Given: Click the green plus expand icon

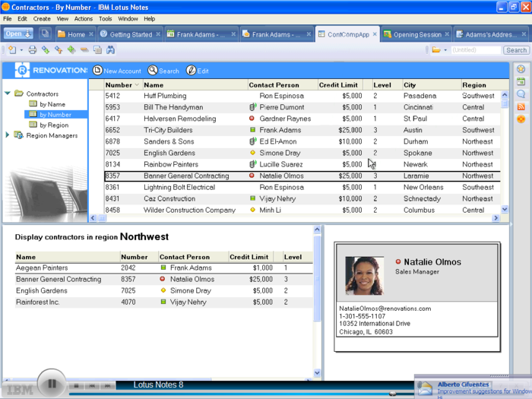Looking at the screenshot, I should (x=71, y=50).
